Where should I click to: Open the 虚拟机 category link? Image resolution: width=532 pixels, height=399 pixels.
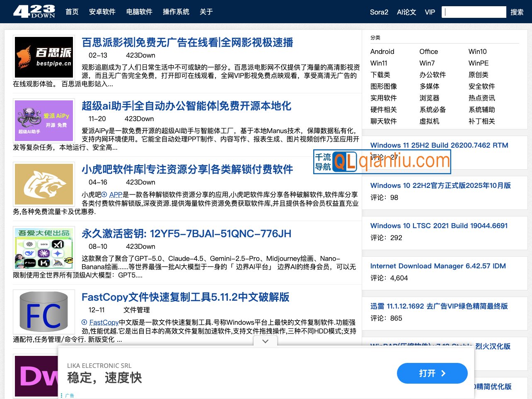[430, 121]
